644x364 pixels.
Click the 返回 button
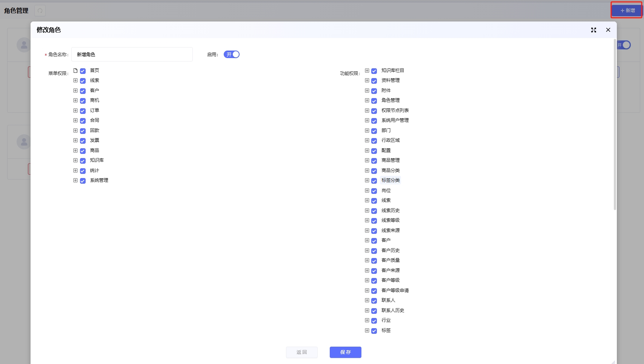(301, 352)
